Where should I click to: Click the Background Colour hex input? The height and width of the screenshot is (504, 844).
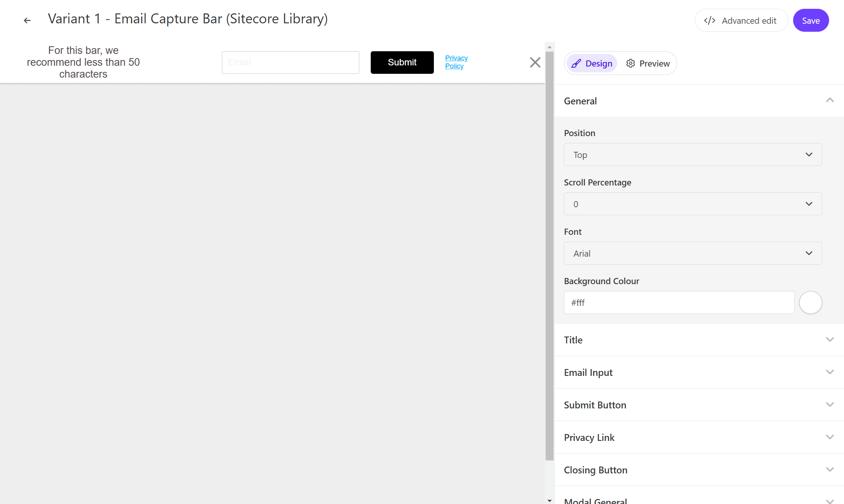pos(679,303)
